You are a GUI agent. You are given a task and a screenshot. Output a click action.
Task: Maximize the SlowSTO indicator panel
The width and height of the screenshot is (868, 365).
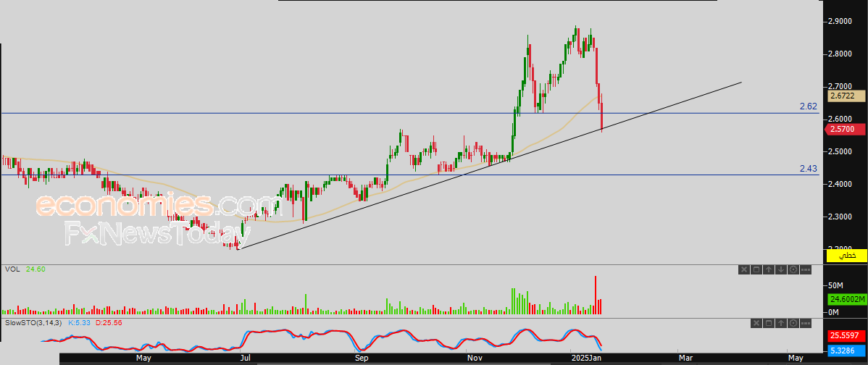point(769,323)
